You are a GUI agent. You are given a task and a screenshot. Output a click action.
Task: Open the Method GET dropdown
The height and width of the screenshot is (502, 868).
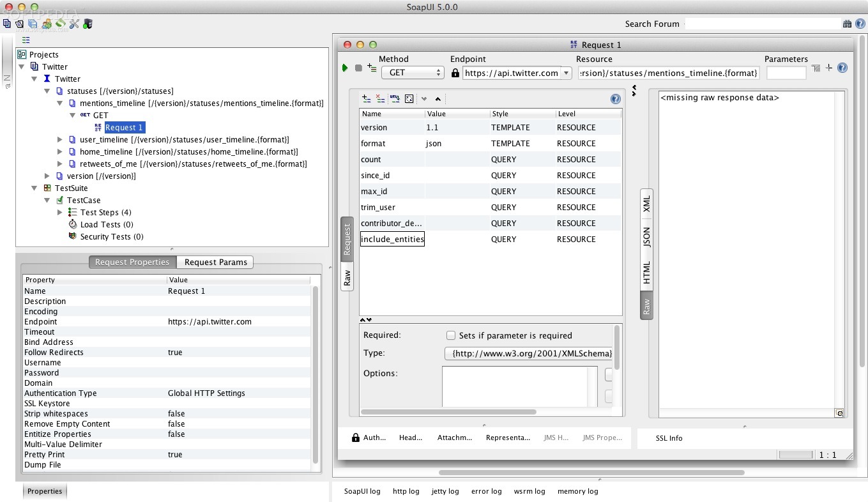(412, 73)
